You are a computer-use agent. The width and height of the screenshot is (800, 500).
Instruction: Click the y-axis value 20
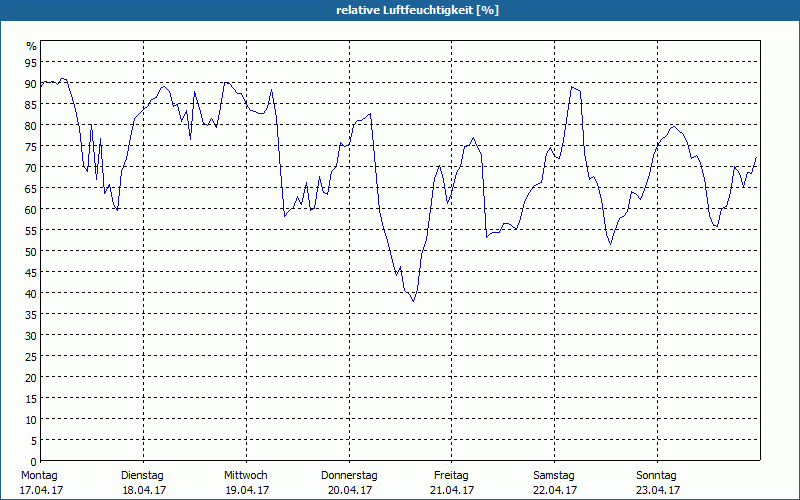(x=31, y=378)
